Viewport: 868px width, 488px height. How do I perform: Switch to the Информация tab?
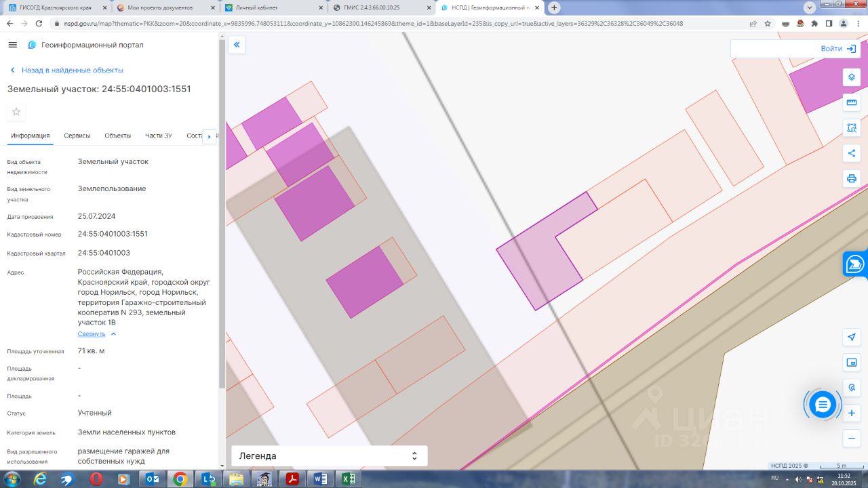click(x=30, y=136)
